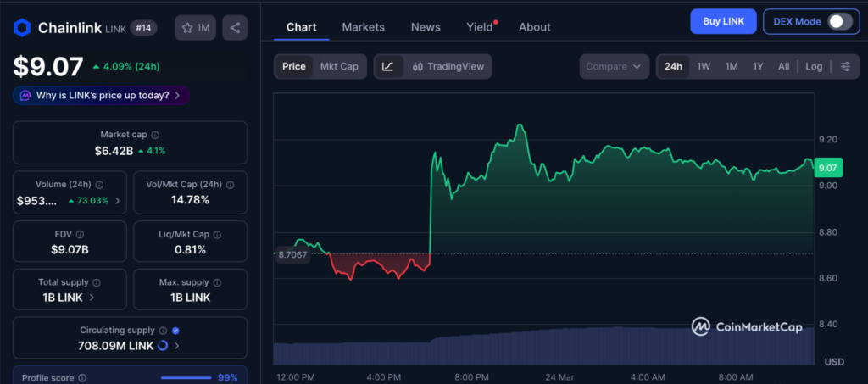Open the Compare dropdown

[614, 66]
